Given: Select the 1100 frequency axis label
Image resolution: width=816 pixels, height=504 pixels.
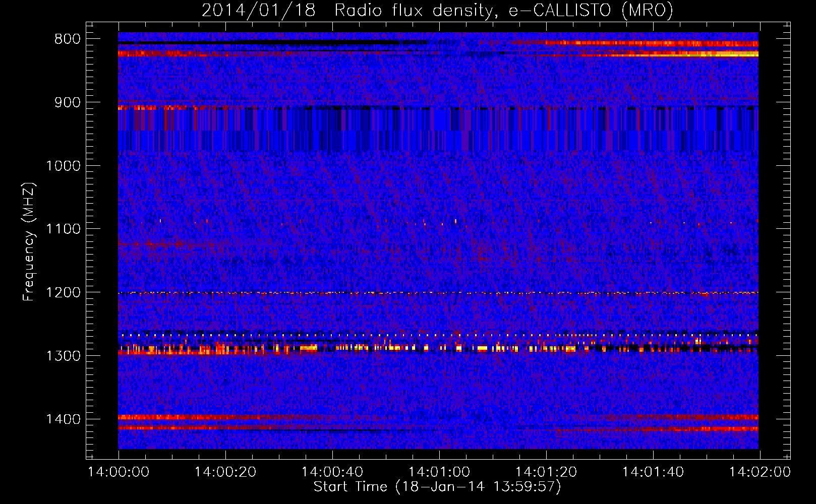Looking at the screenshot, I should click(63, 229).
